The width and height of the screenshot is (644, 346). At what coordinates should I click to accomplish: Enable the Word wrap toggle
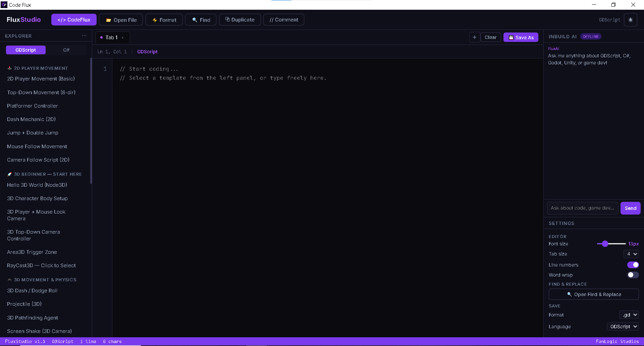click(633, 275)
